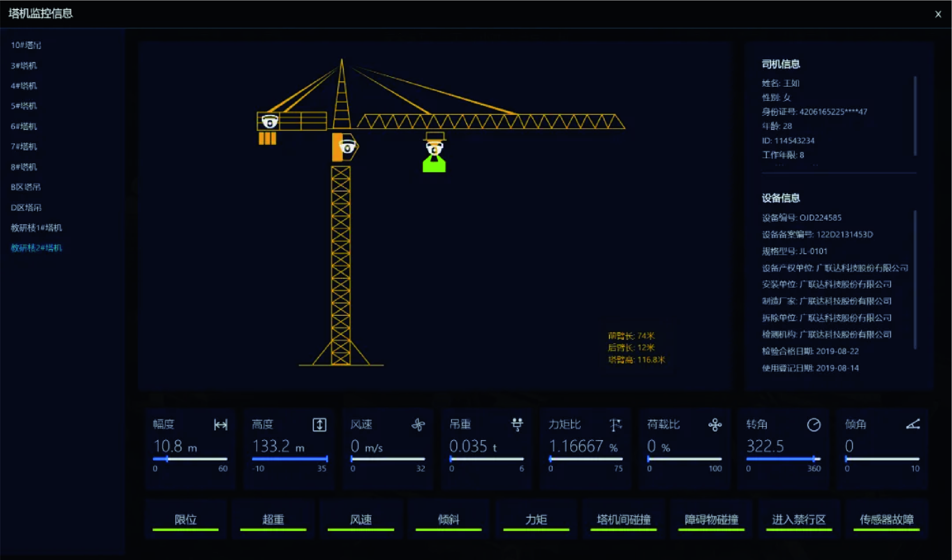Click the 塔臂高 116.8米 label
This screenshot has width=952, height=560.
click(637, 360)
